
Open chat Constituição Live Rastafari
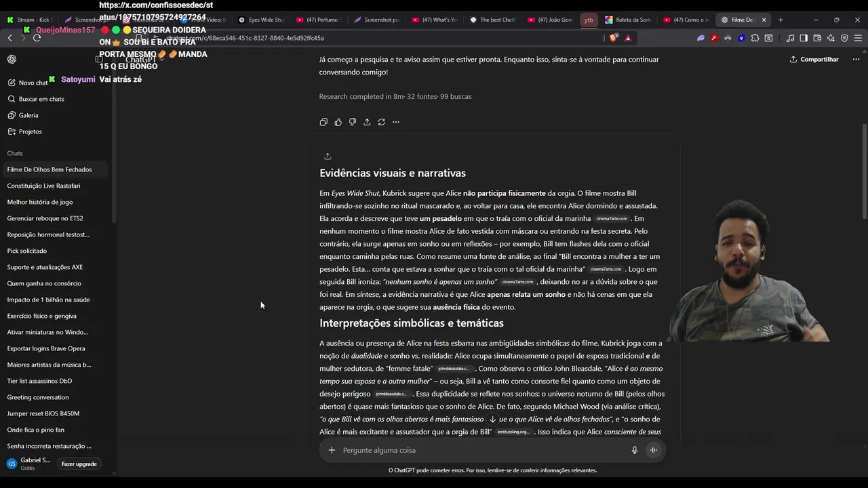click(54, 186)
